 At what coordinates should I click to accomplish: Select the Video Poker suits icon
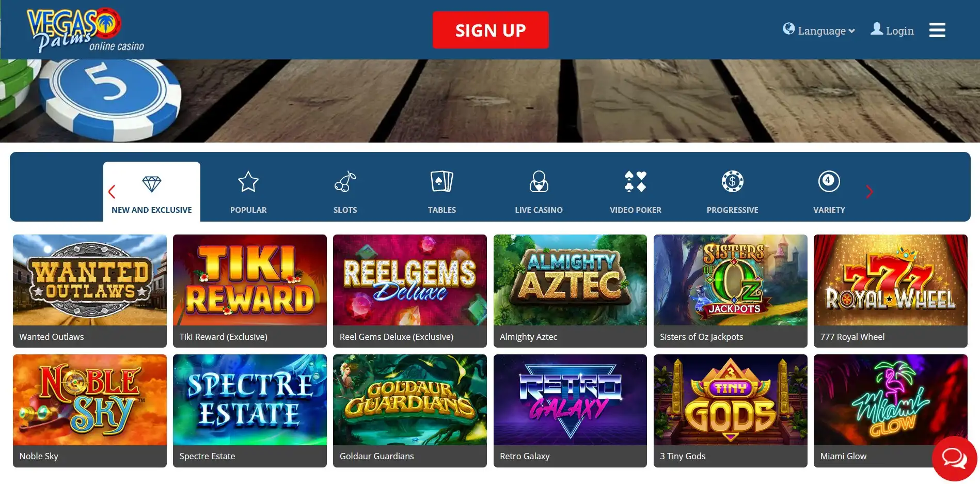point(636,182)
